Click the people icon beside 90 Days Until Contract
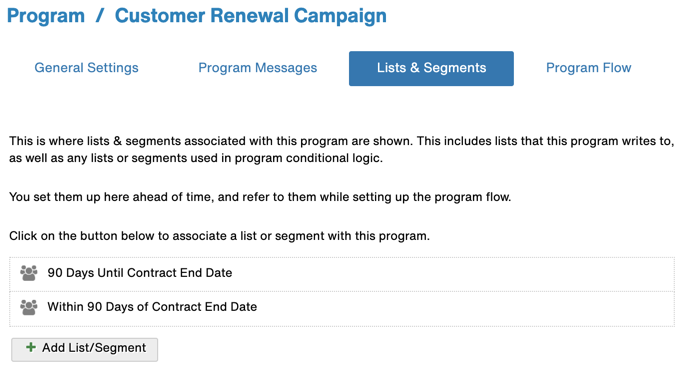The width and height of the screenshot is (693, 371). tap(29, 273)
